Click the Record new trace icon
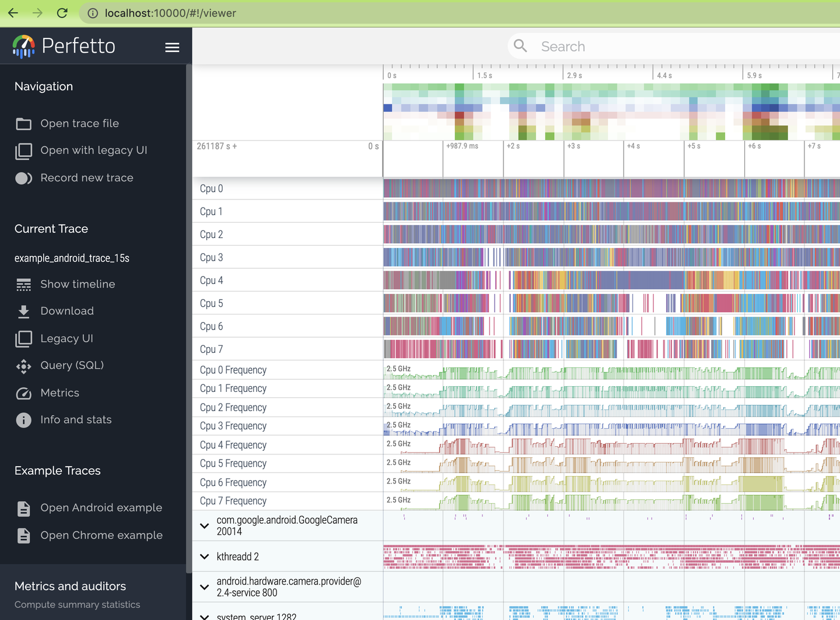This screenshot has width=840, height=620. (x=23, y=178)
